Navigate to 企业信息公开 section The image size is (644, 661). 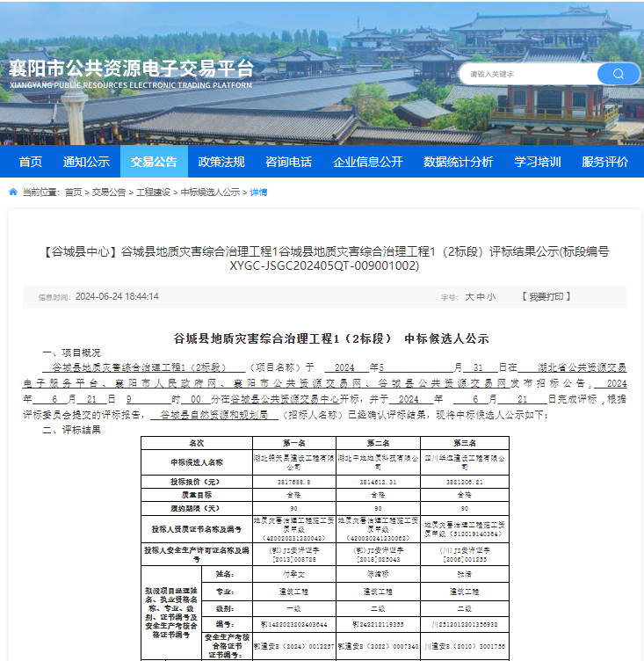[367, 162]
